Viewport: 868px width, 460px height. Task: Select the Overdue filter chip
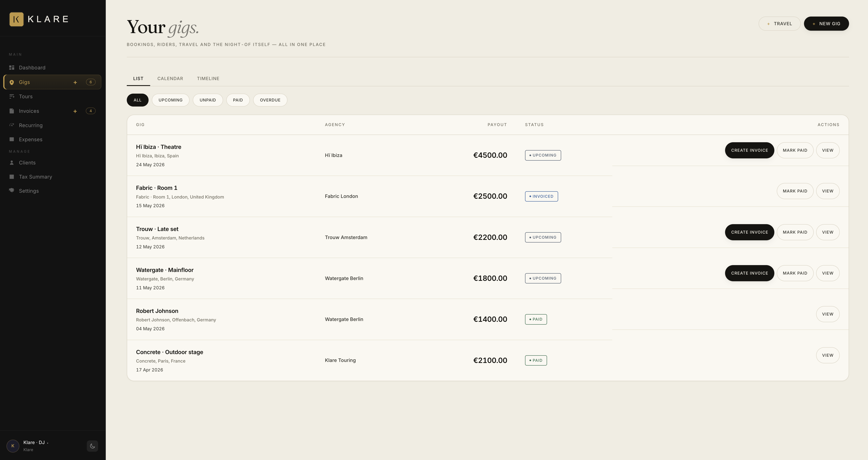point(270,100)
